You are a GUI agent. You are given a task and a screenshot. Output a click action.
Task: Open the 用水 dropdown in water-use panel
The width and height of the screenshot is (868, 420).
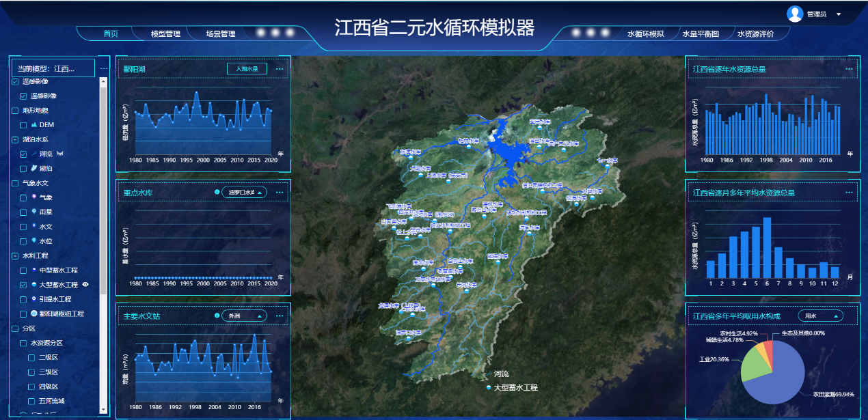click(820, 316)
